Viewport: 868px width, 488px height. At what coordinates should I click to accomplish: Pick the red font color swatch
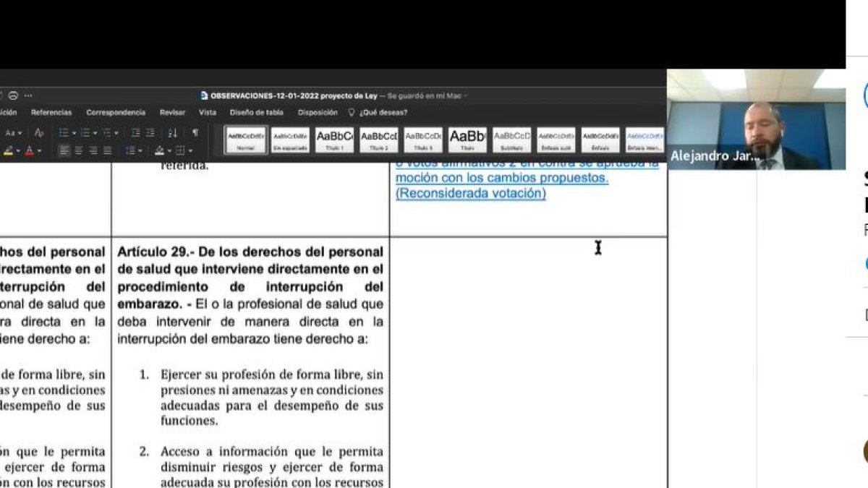coord(30,151)
